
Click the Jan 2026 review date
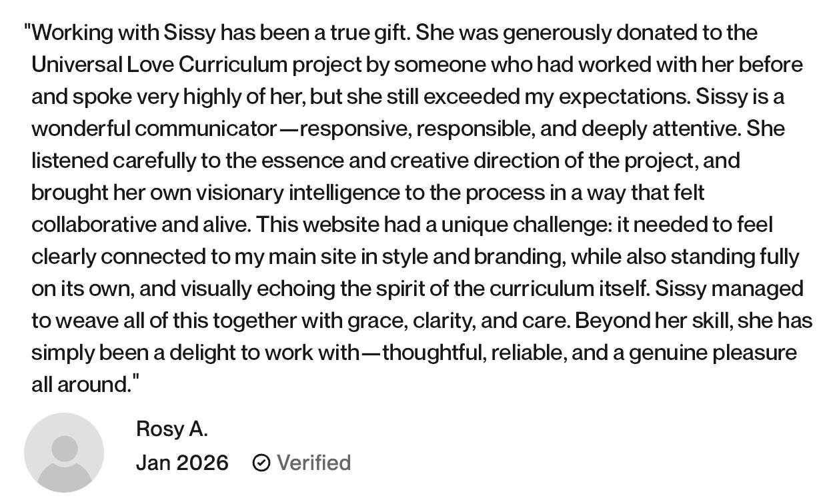(182, 463)
